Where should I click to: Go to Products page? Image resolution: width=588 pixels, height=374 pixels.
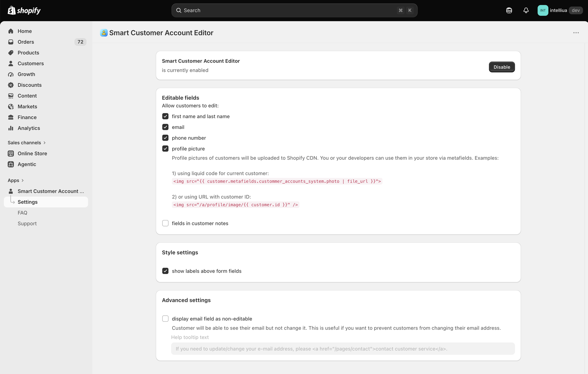pyautogui.click(x=46, y=53)
